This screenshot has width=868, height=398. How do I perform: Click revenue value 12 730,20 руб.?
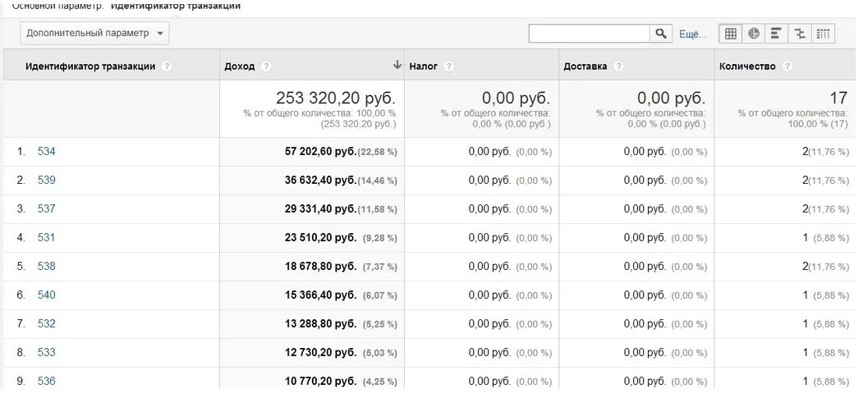click(x=320, y=353)
